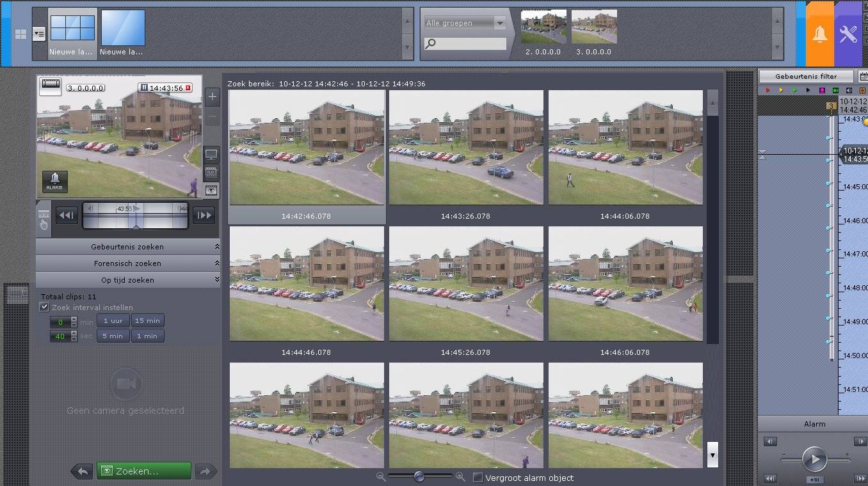Click the large play button in playback panel
The image size is (868, 486).
pyautogui.click(x=814, y=459)
